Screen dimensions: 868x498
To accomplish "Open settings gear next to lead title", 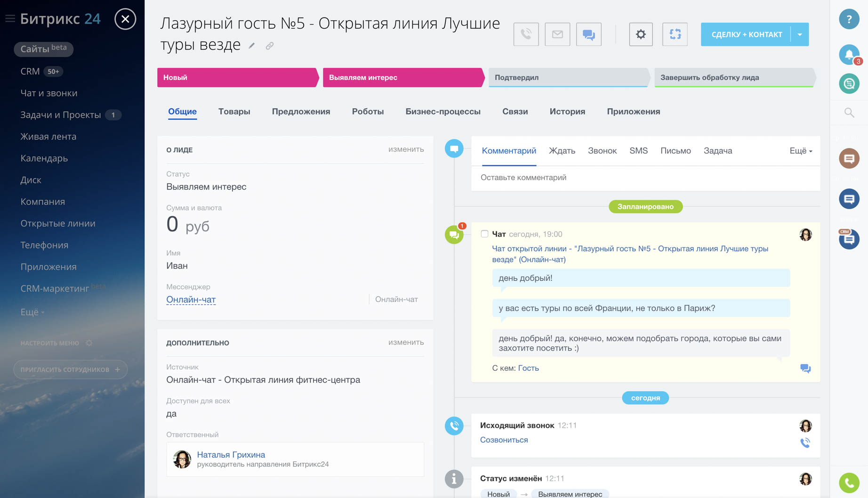I will pyautogui.click(x=641, y=34).
